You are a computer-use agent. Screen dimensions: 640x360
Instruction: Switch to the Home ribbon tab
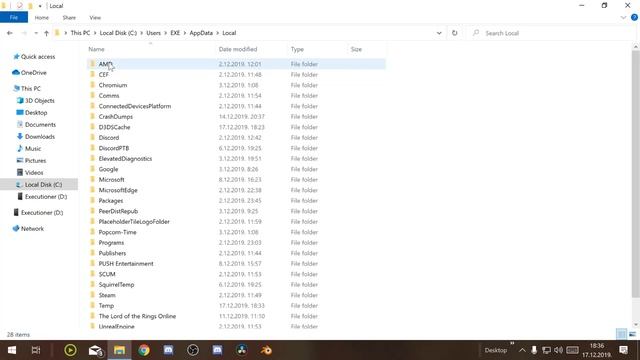coord(42,18)
